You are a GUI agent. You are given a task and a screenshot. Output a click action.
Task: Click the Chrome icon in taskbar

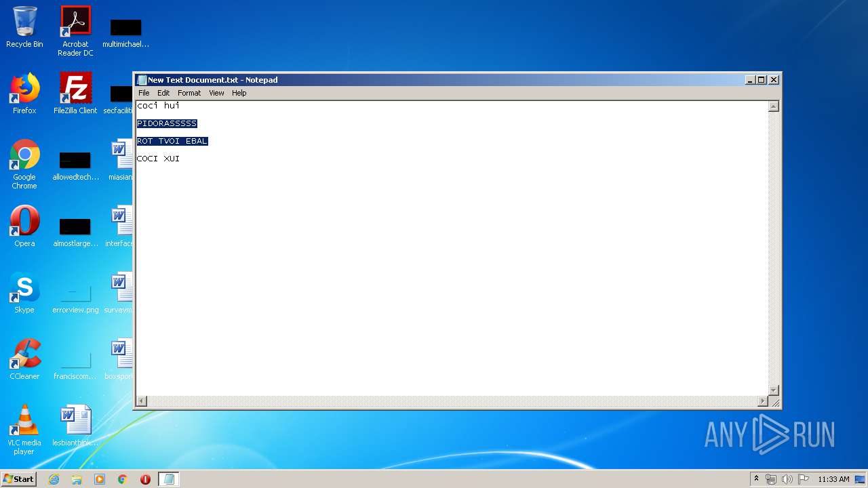[x=123, y=479]
